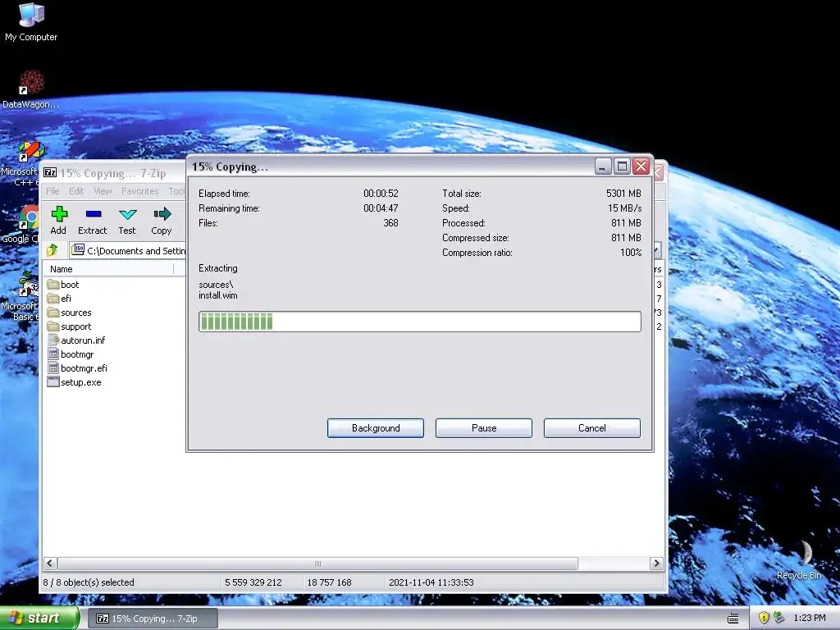Click the extraction progress bar

point(419,322)
